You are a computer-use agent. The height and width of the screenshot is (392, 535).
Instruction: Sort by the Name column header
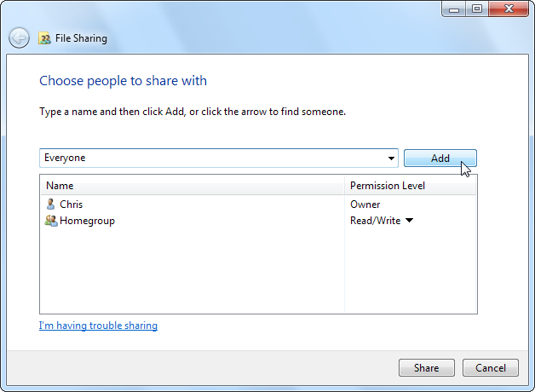(60, 185)
